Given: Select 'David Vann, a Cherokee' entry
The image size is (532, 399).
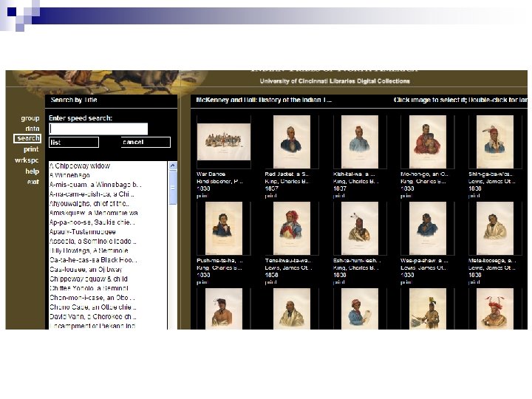Looking at the screenshot, I should click(x=92, y=316).
